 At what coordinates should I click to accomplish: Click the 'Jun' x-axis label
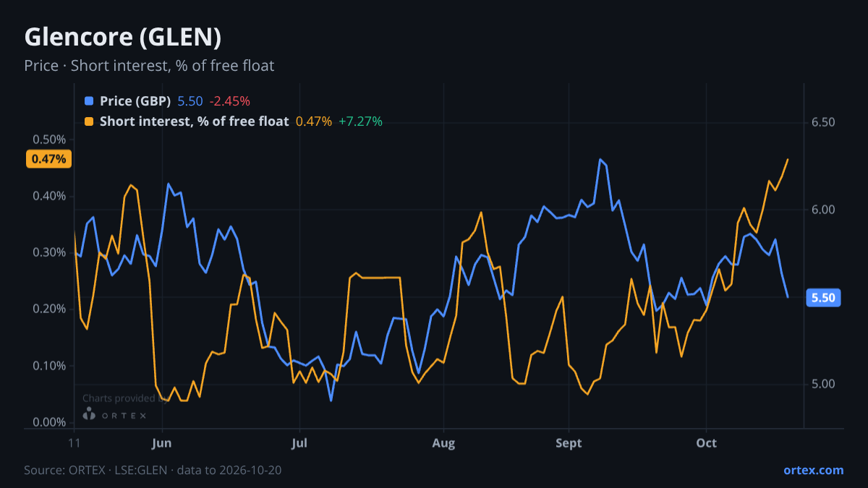[x=162, y=442]
